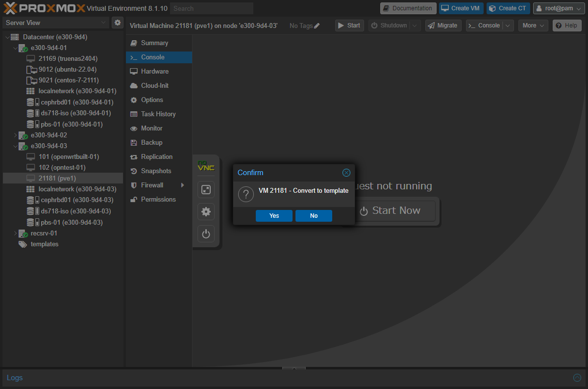The width and height of the screenshot is (588, 389).
Task: Open the Summary tab
Action: [x=159, y=43]
